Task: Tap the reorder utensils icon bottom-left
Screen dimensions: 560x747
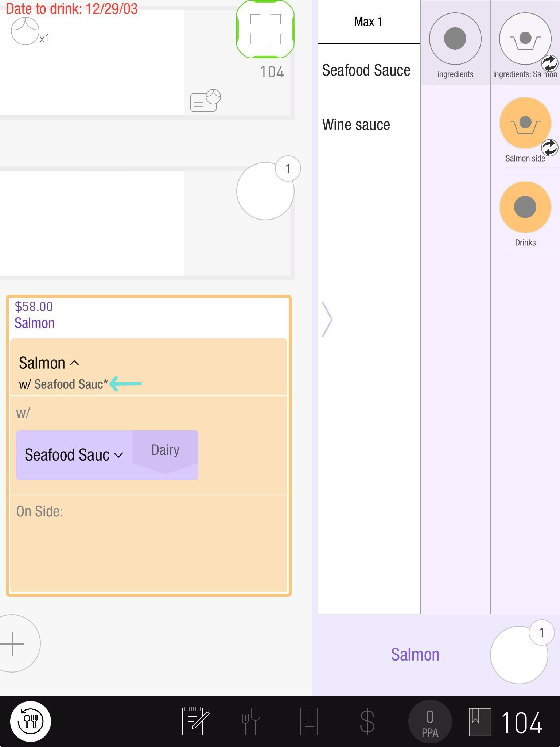Action: pos(31,721)
